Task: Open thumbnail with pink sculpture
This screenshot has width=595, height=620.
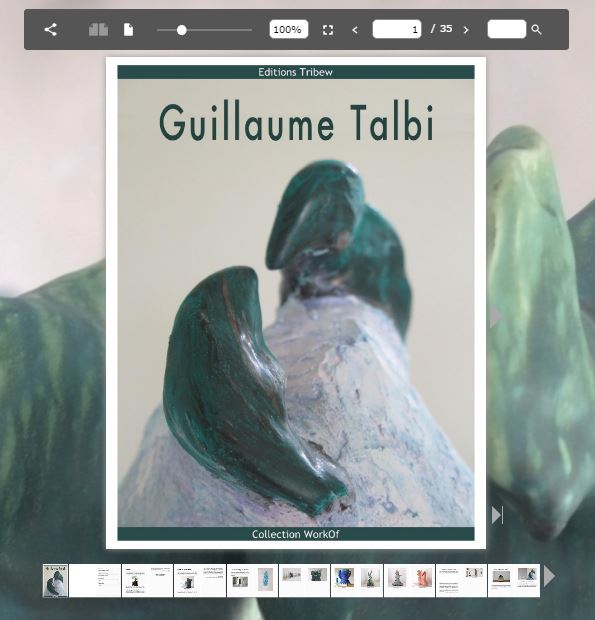Action: coord(409,580)
